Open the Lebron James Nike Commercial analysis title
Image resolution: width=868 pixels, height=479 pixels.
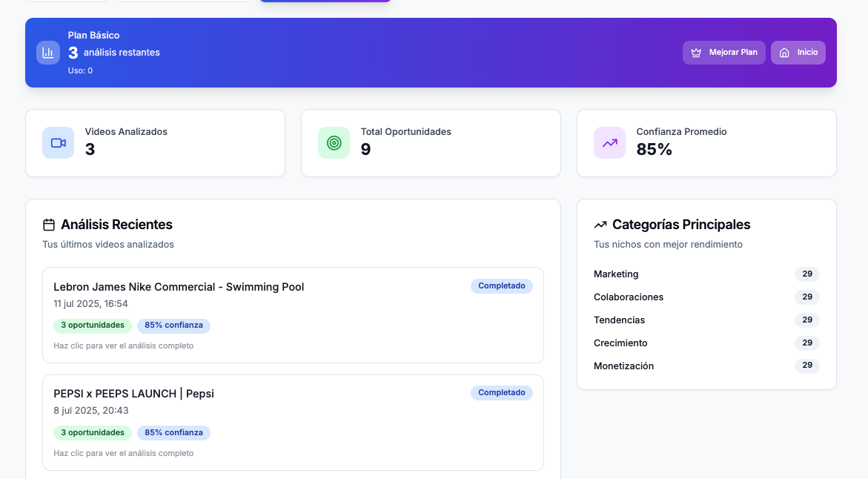[x=179, y=287]
